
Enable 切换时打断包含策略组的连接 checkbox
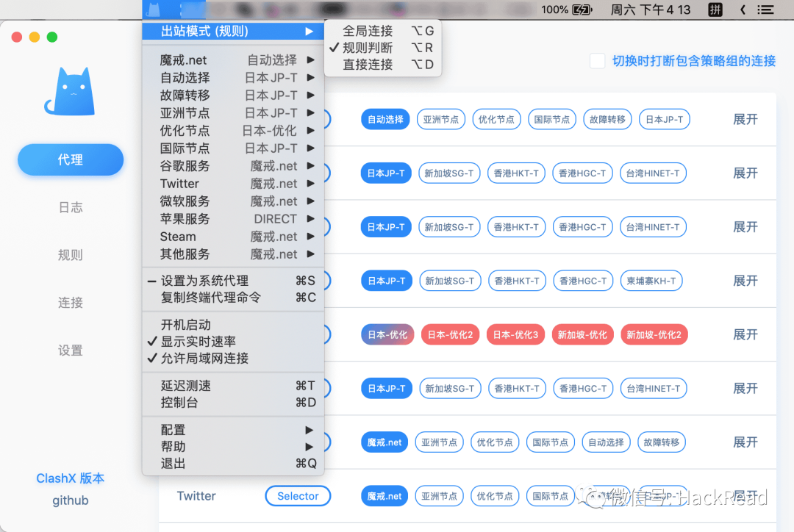click(x=597, y=61)
